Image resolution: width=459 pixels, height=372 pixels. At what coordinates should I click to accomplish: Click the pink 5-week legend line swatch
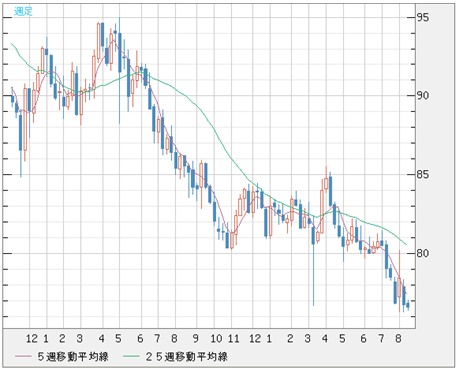(23, 357)
